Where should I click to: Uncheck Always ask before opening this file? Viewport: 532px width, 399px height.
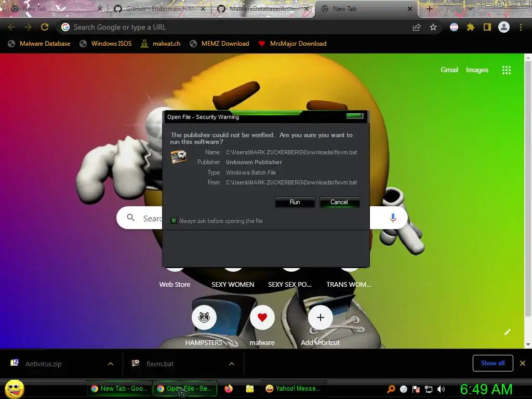click(174, 220)
